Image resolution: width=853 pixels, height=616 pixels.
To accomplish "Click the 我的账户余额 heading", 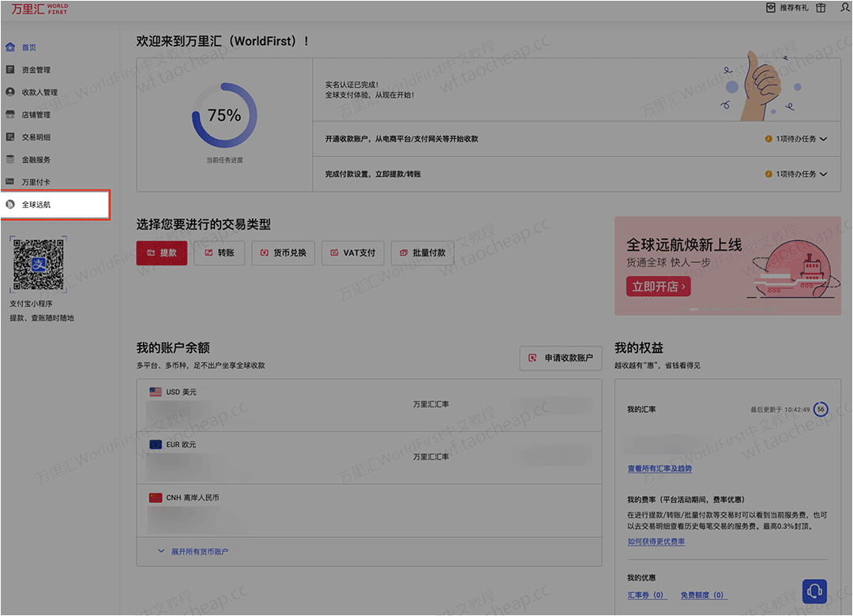I will [173, 347].
